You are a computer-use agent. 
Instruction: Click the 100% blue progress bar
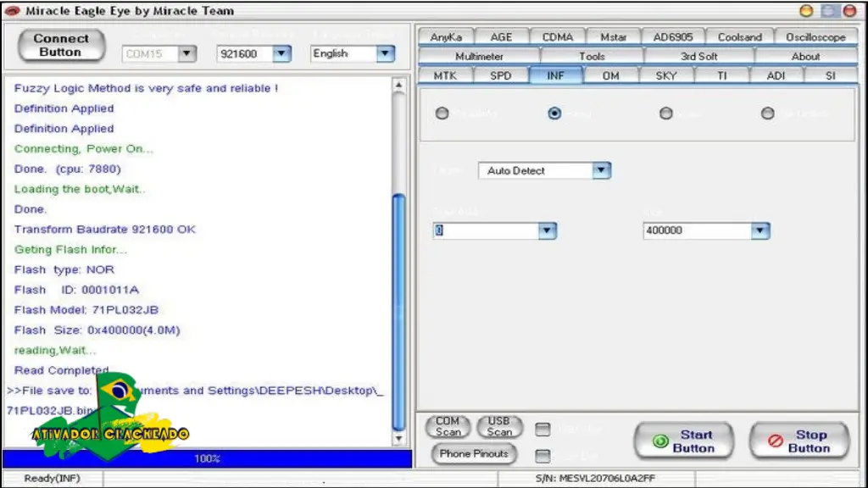click(207, 458)
